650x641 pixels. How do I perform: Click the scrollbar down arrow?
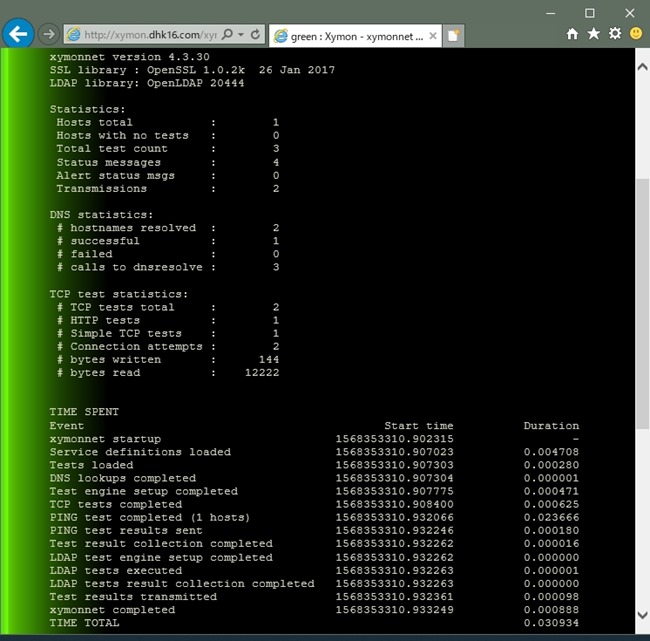(x=642, y=615)
